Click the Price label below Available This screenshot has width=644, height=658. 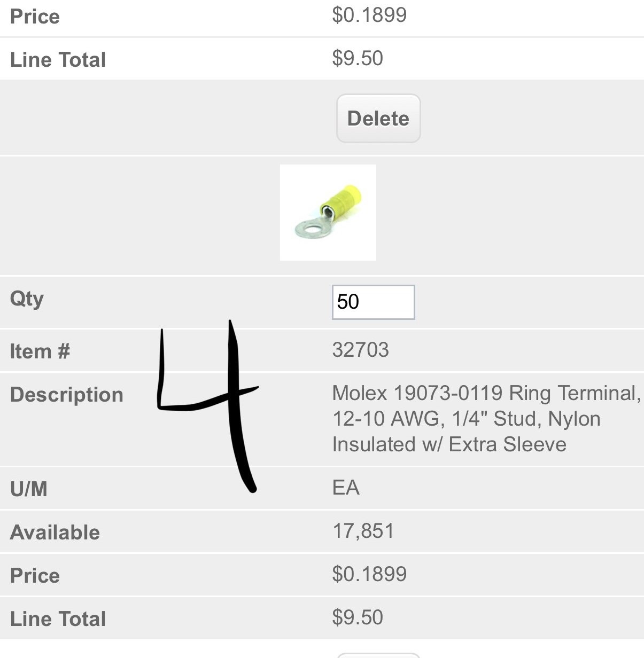click(x=35, y=576)
